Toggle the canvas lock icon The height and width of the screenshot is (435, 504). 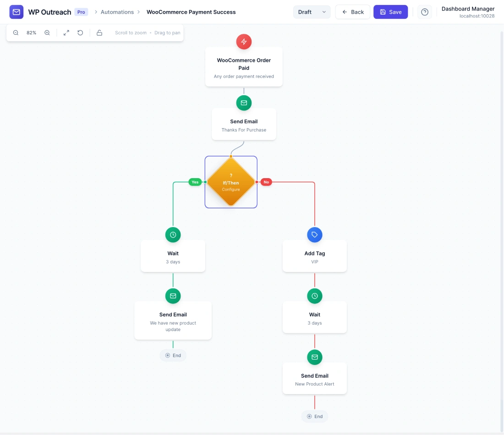pyautogui.click(x=99, y=33)
